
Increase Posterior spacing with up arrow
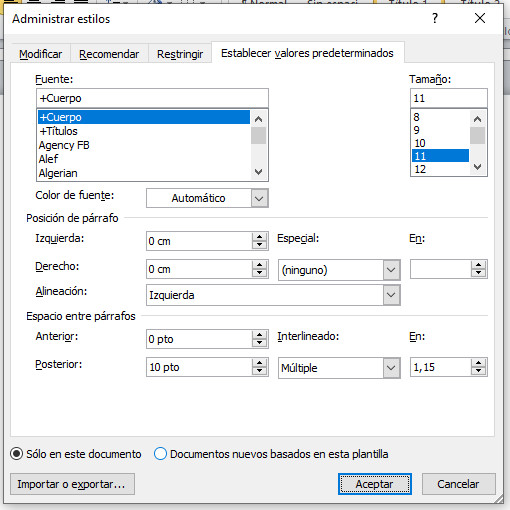coord(259,363)
